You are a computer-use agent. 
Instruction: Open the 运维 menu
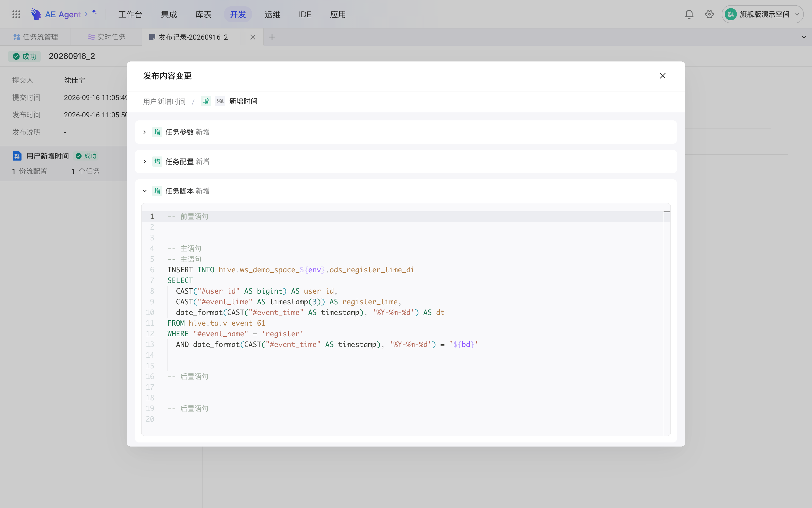click(273, 14)
